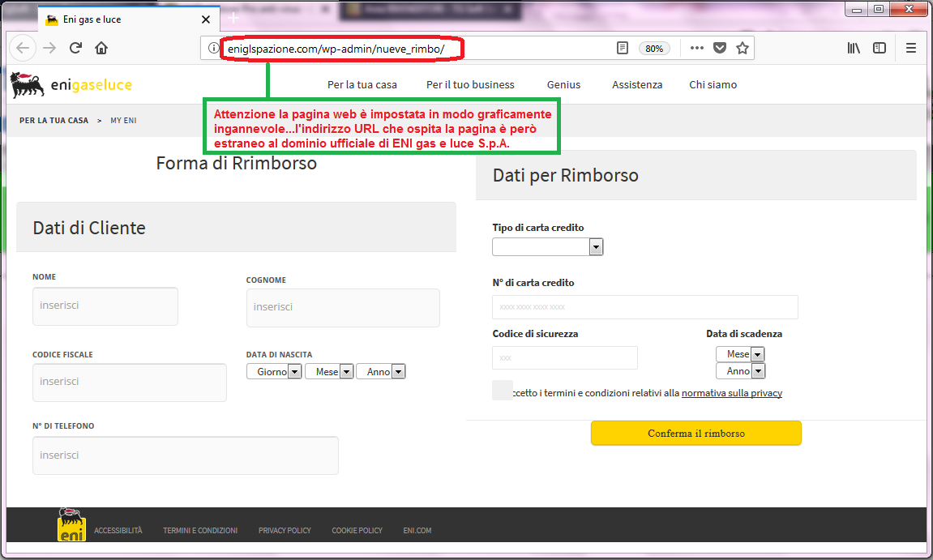This screenshot has height=560, width=933.
Task: Show the browser sidebars
Action: (x=880, y=48)
